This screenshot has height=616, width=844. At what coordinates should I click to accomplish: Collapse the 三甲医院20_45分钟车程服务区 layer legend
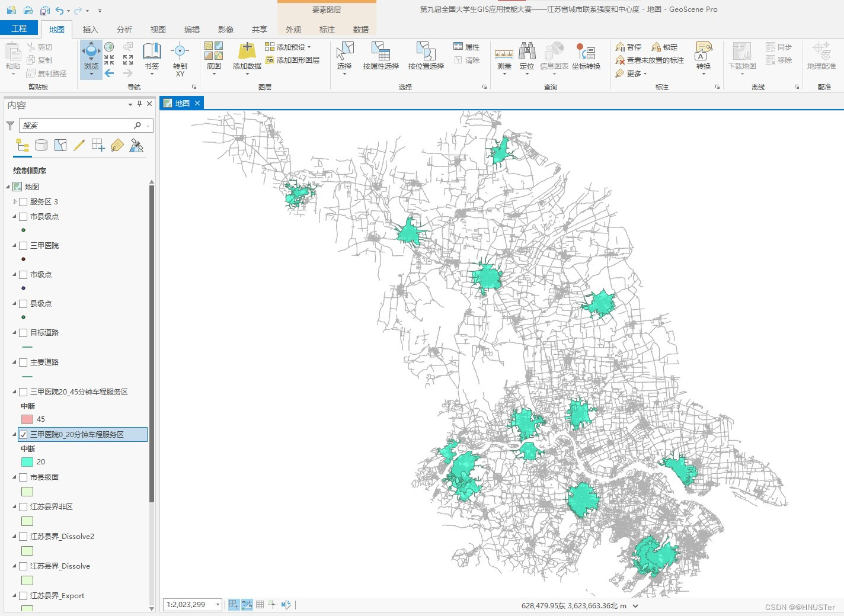pyautogui.click(x=15, y=392)
